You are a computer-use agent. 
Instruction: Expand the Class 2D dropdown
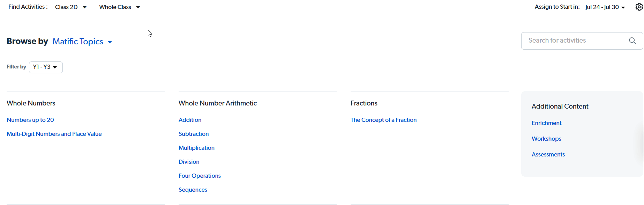point(70,7)
